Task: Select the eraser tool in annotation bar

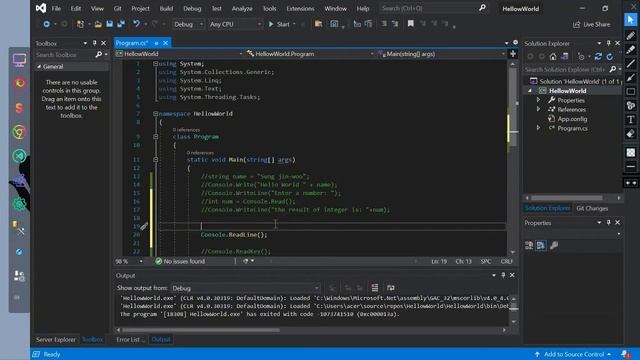Action: (631, 133)
